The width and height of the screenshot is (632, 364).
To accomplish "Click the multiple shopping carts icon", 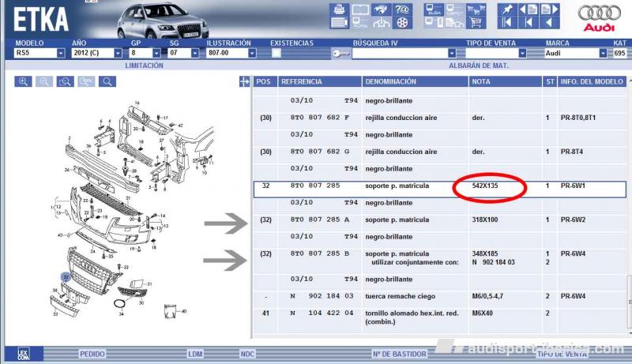I will pyautogui.click(x=476, y=9).
